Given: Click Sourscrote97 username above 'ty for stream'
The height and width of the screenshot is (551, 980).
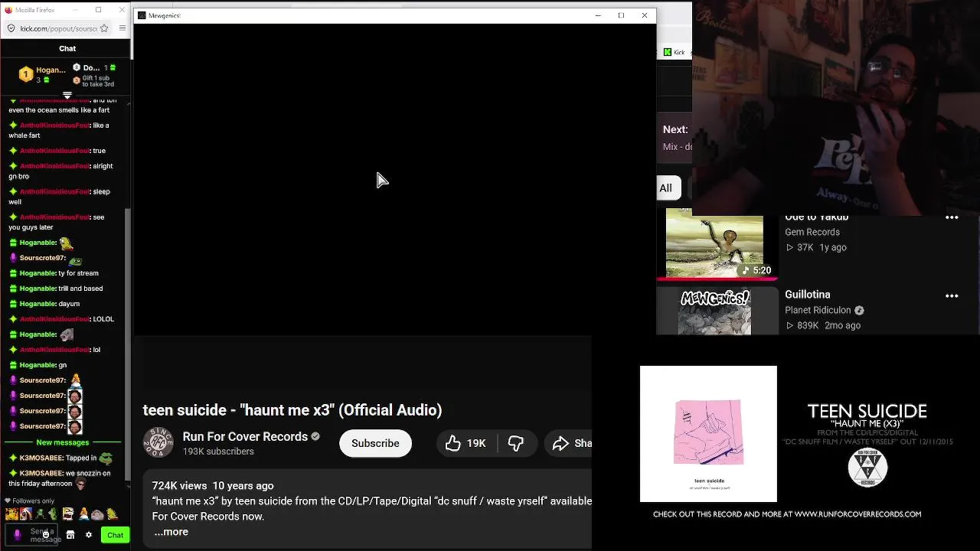Looking at the screenshot, I should [42, 258].
